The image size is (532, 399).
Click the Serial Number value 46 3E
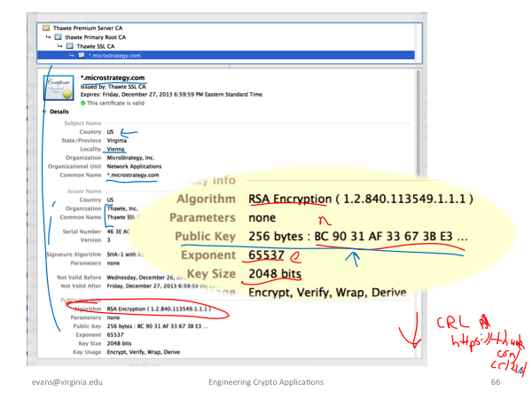pyautogui.click(x=119, y=231)
